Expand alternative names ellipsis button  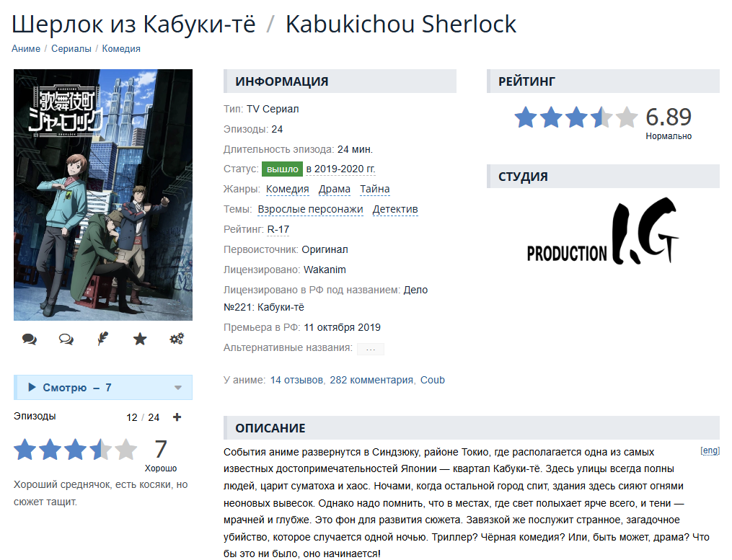point(371,349)
